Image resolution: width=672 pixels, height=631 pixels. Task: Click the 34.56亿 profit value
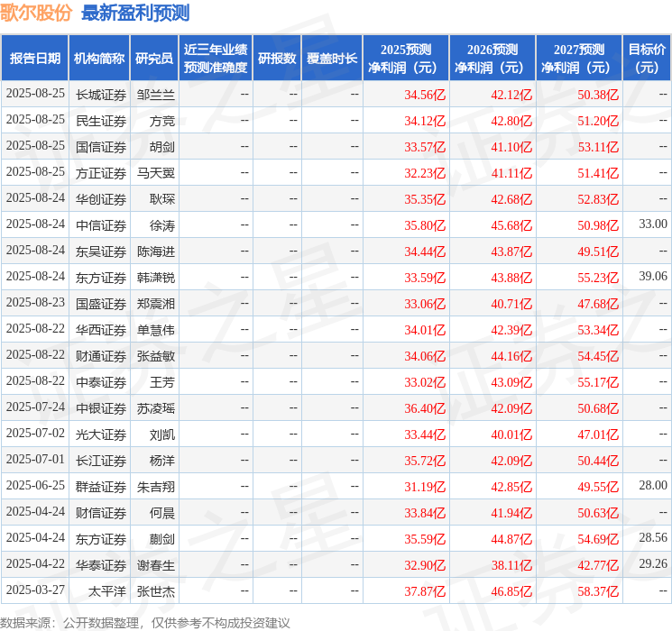(x=425, y=95)
